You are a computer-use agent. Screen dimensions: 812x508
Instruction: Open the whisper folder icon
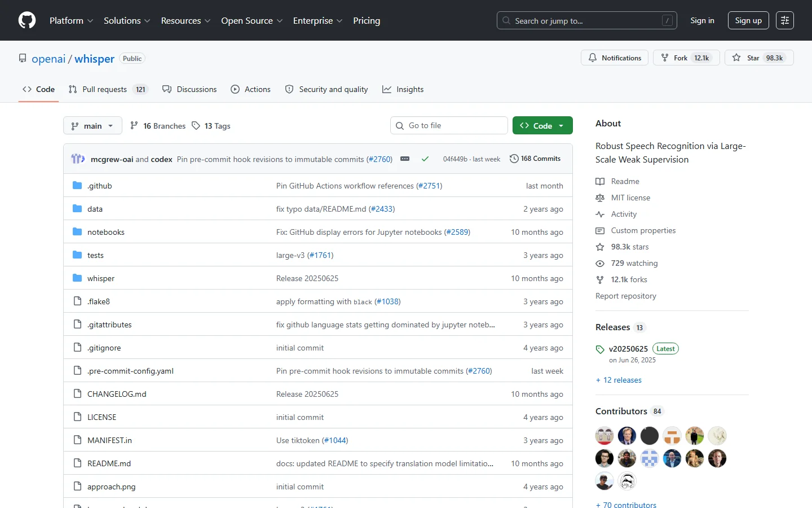[77, 278]
